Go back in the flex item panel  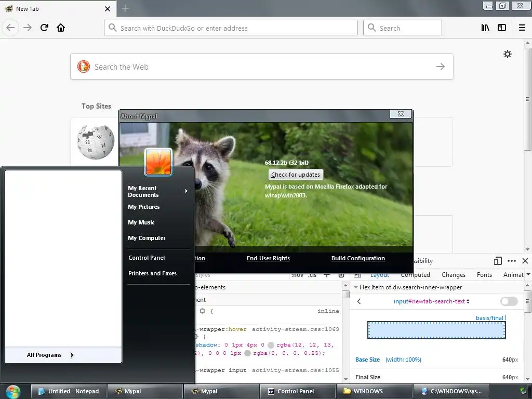coord(359,301)
